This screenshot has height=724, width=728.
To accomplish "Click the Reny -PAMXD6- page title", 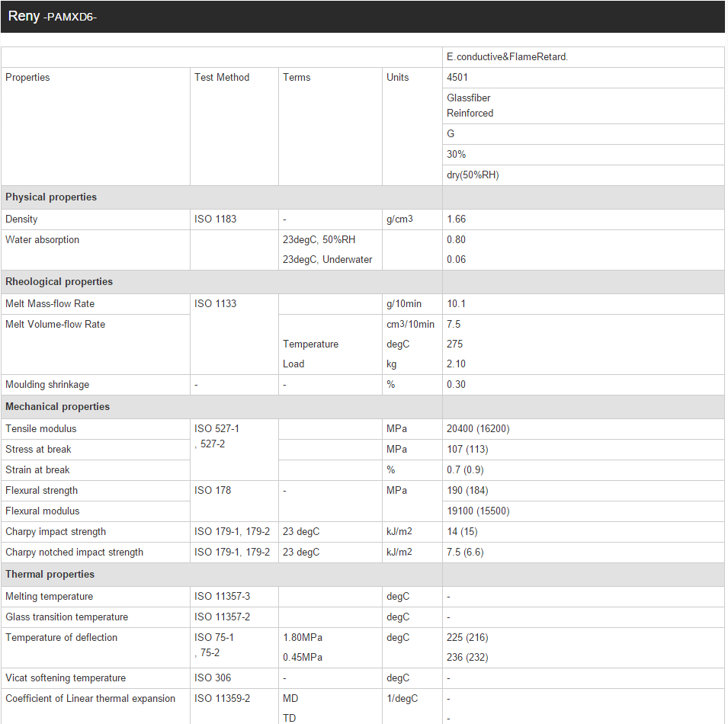I will (52, 17).
